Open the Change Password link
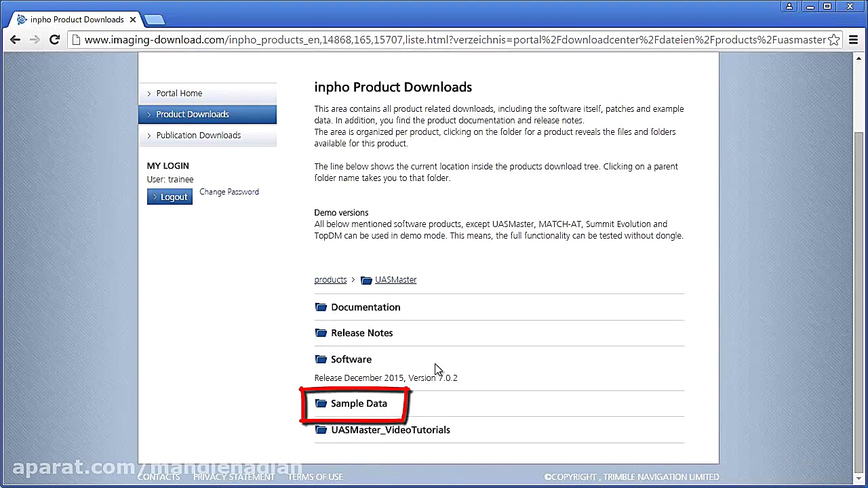Image resolution: width=868 pixels, height=488 pixels. [x=229, y=192]
